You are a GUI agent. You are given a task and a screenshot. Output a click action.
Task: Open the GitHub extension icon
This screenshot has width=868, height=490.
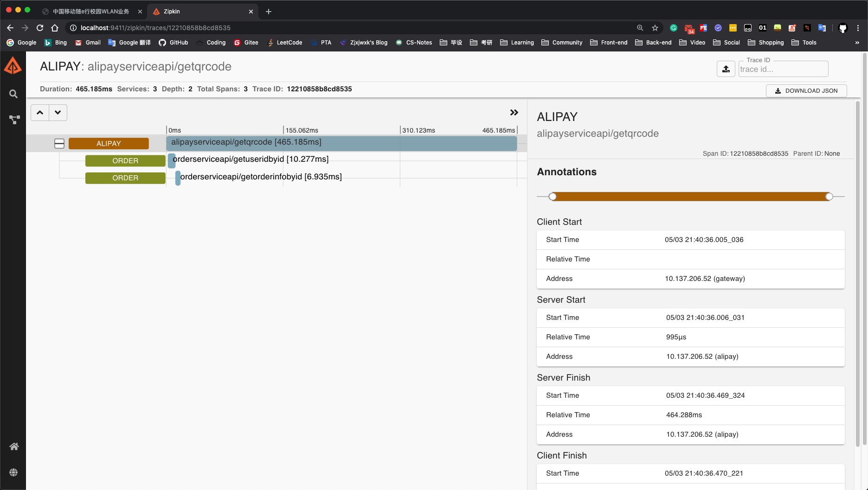coord(843,28)
